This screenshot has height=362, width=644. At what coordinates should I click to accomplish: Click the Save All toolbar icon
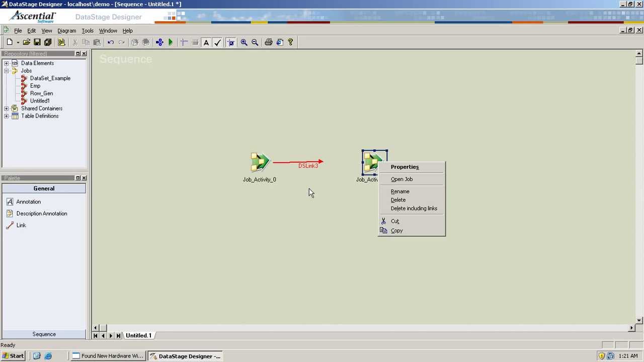point(48,43)
